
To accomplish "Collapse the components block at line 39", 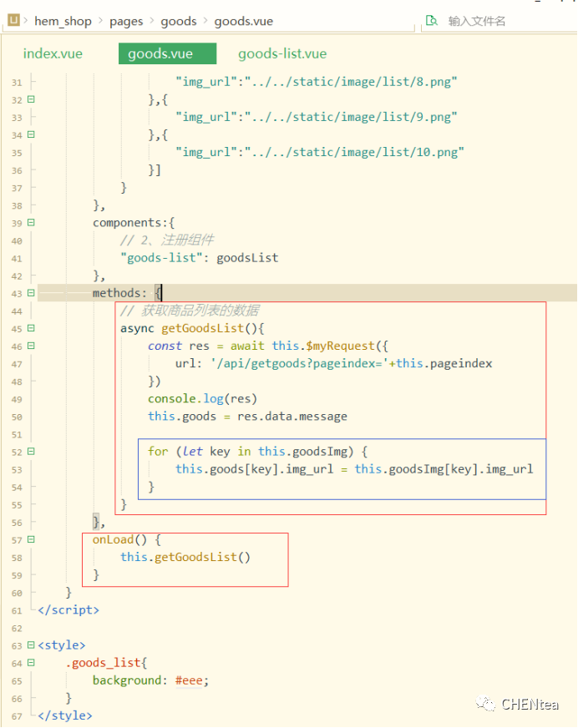I will tap(31, 223).
